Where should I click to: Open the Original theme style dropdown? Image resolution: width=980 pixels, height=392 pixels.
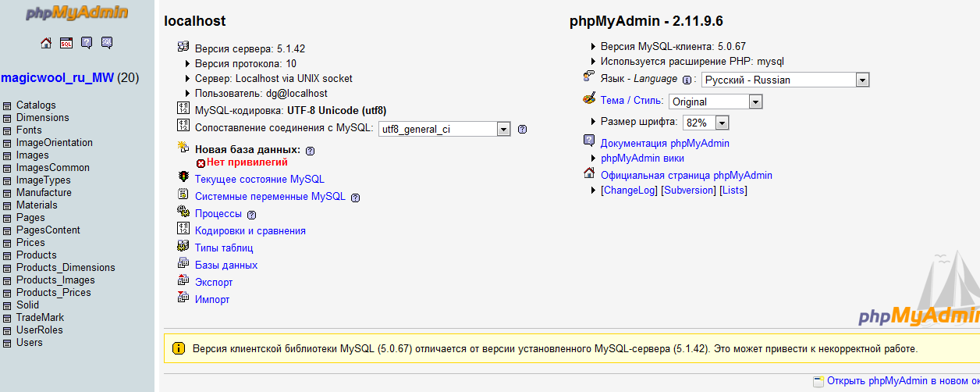click(x=715, y=102)
